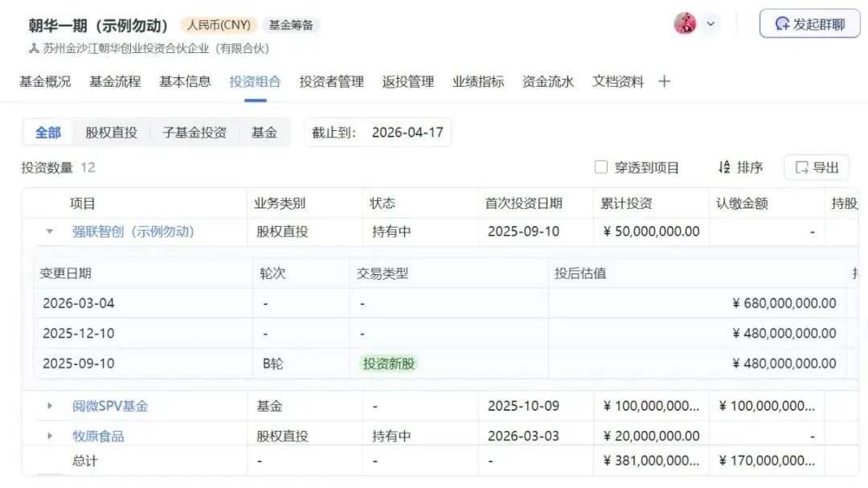Expand the 阅微SPV基金 row
The width and height of the screenshot is (868, 488).
[x=50, y=406]
